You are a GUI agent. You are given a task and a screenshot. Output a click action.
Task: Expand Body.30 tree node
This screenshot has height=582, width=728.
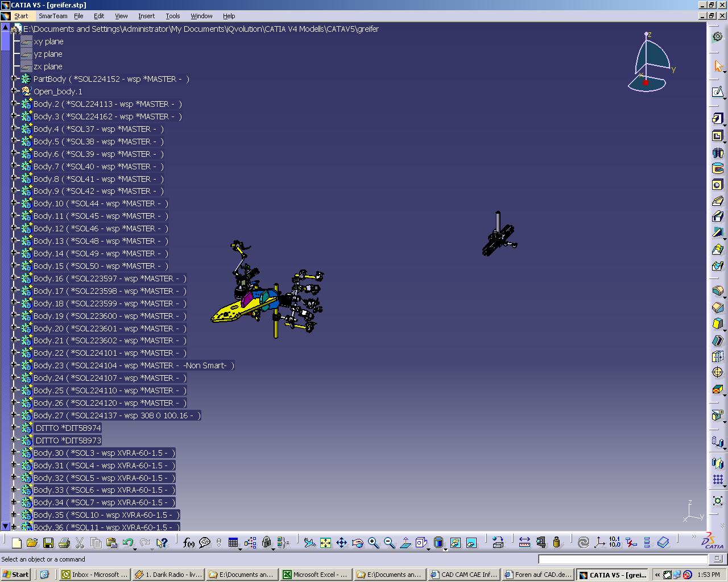click(x=14, y=452)
